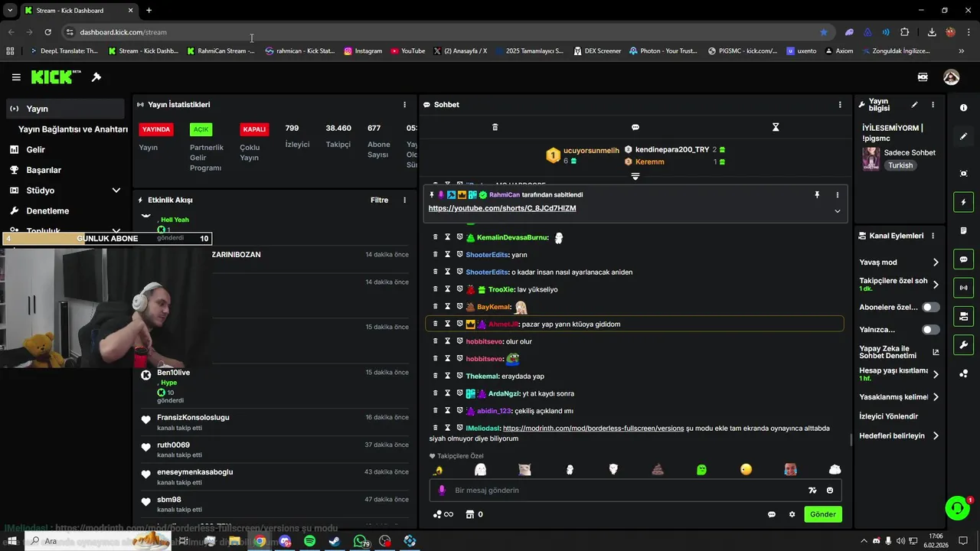Click the poop emote in quick emote row
The image size is (980, 551).
658,469
